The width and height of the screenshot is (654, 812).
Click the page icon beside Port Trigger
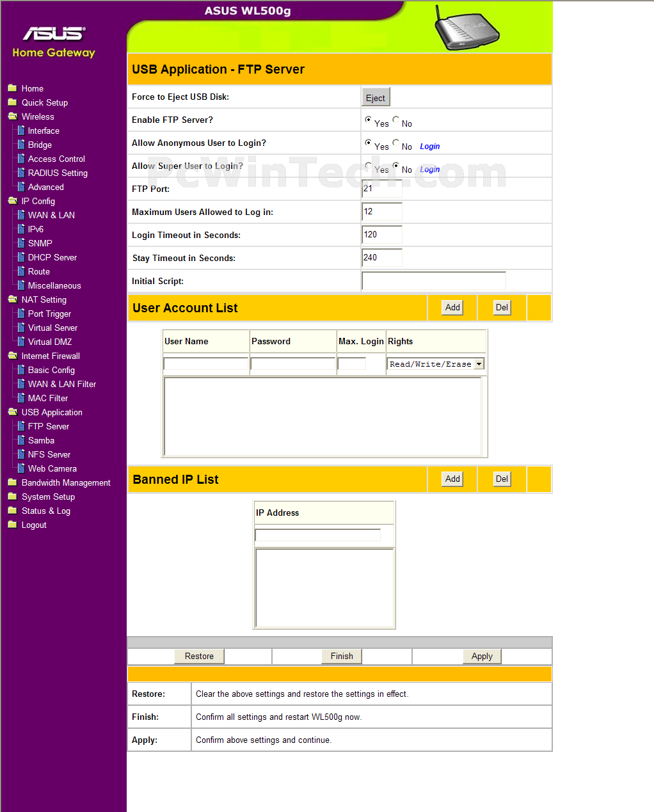(x=21, y=314)
